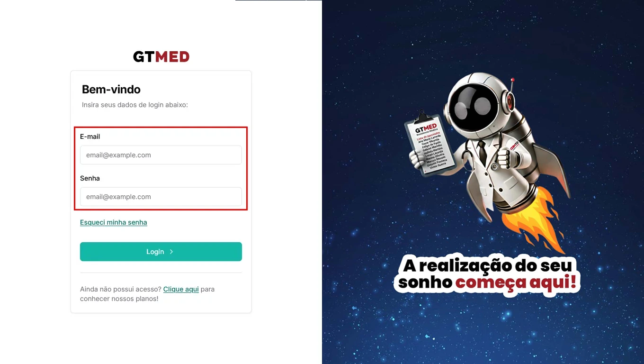Follow the Clique aqui link
The image size is (644, 364).
[181, 289]
